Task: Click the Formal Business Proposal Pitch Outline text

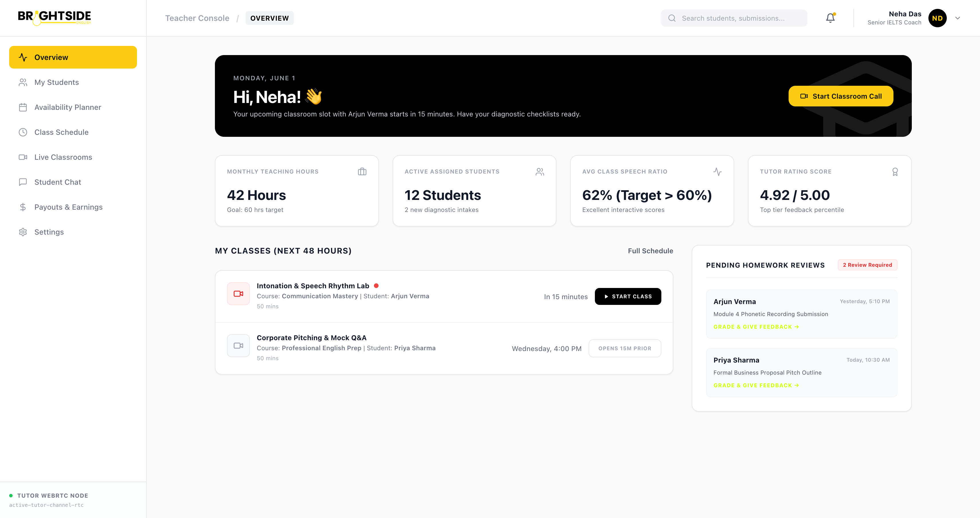Action: pos(767,373)
